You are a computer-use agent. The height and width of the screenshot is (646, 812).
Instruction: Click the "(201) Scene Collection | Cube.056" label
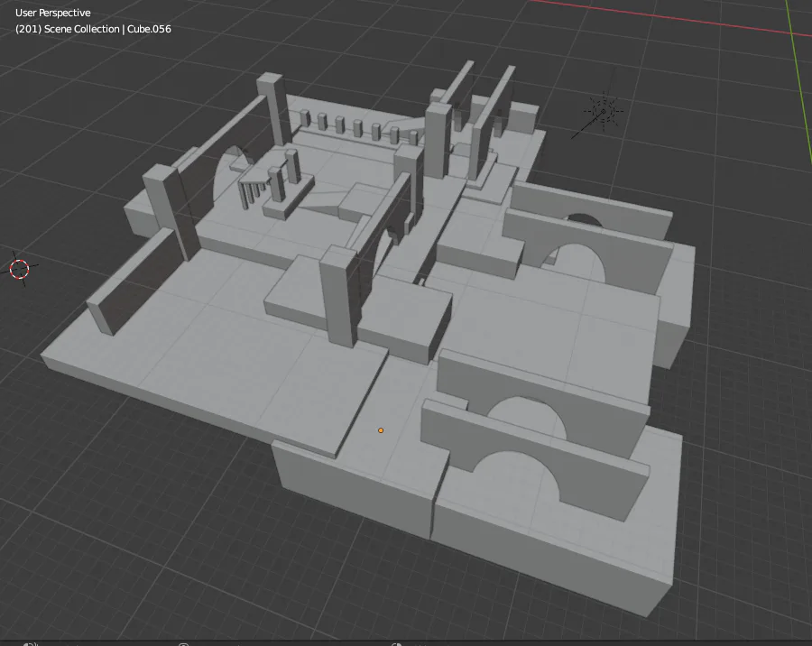(x=93, y=29)
